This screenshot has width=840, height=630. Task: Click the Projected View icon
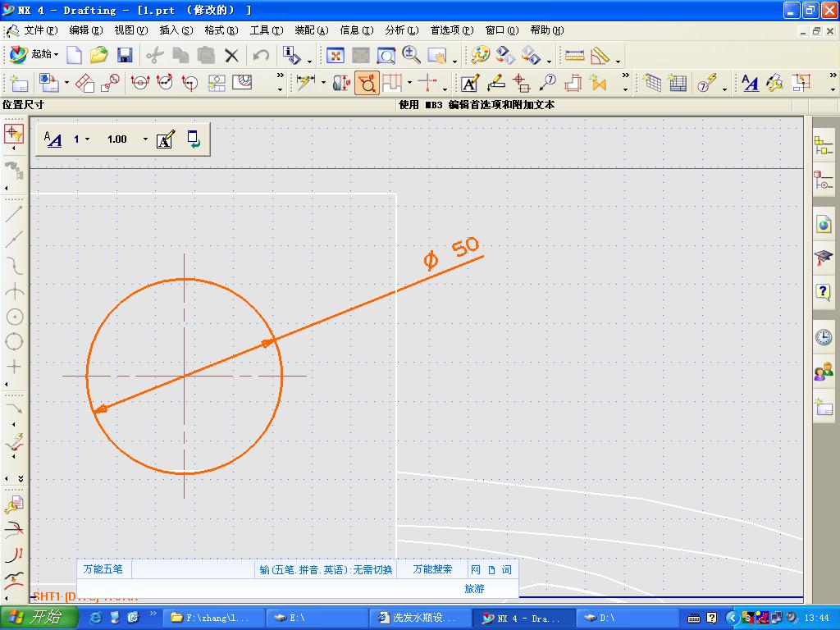click(x=84, y=83)
